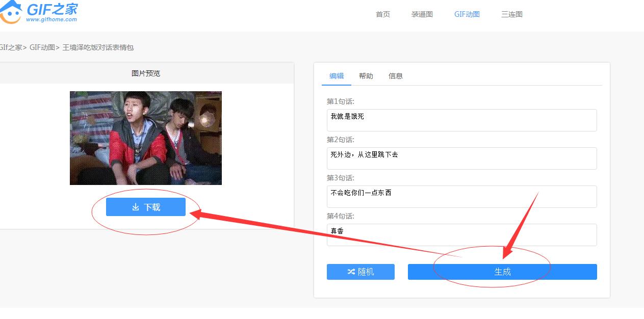Viewport: 644px width, 319px height.
Task: Click the GIF之家 house logo
Action: click(x=11, y=12)
